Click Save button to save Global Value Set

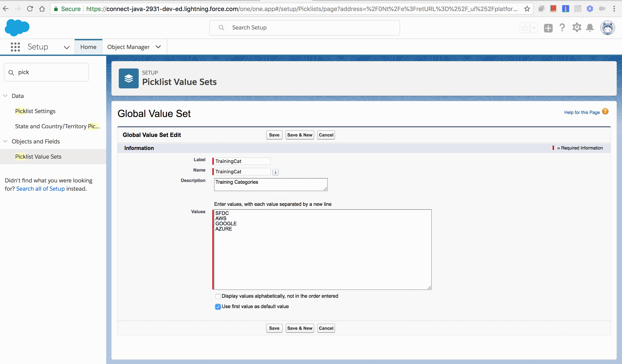point(274,135)
